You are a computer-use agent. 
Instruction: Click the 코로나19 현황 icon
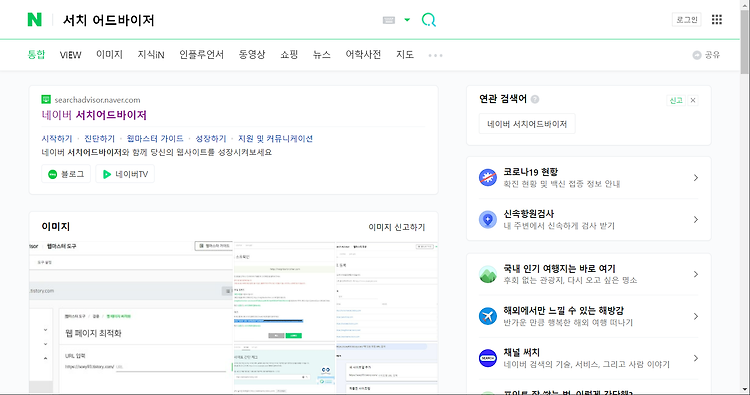(x=488, y=177)
